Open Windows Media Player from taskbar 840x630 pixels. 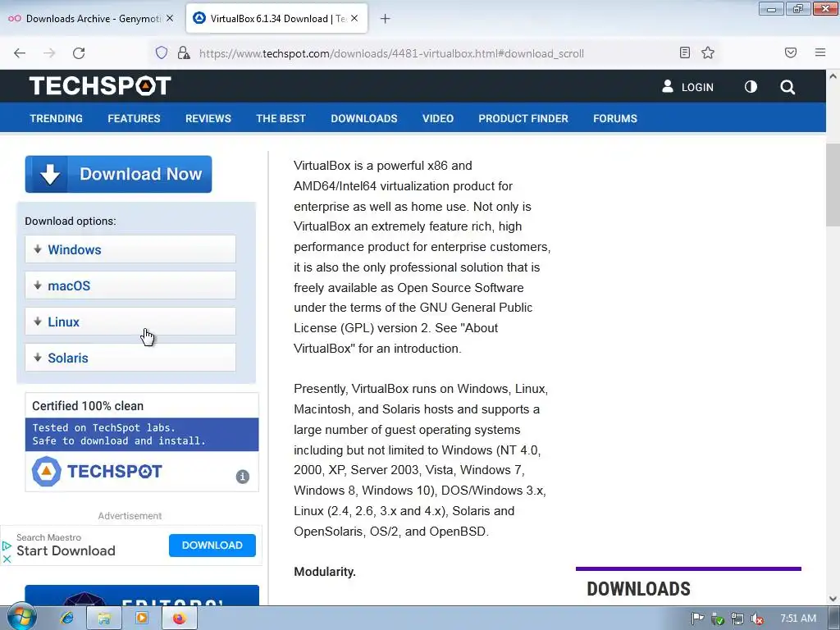tap(141, 619)
